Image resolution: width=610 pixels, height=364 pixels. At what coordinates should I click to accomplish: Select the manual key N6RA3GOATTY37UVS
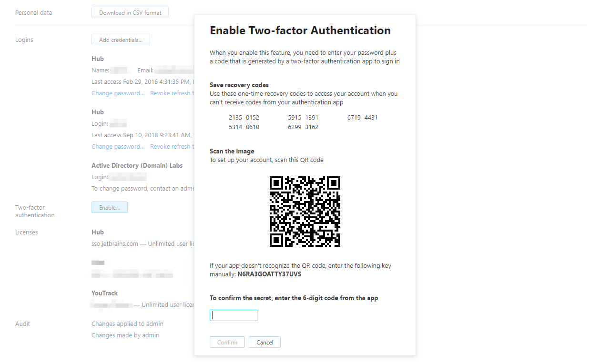[x=269, y=274]
